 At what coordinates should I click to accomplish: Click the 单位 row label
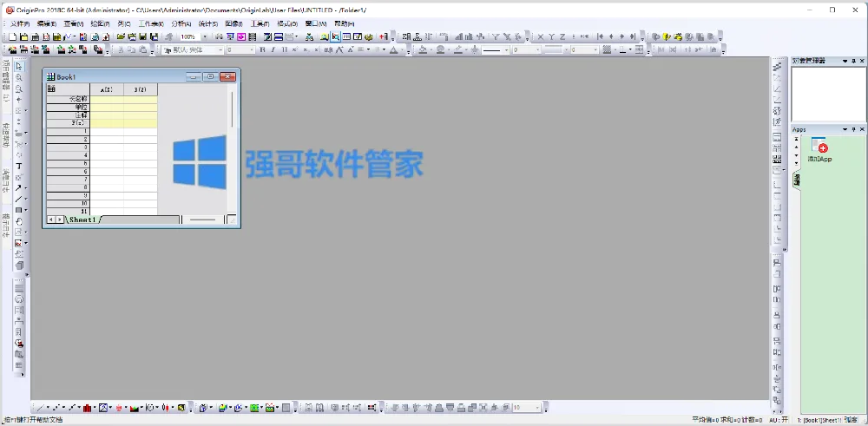pos(68,107)
